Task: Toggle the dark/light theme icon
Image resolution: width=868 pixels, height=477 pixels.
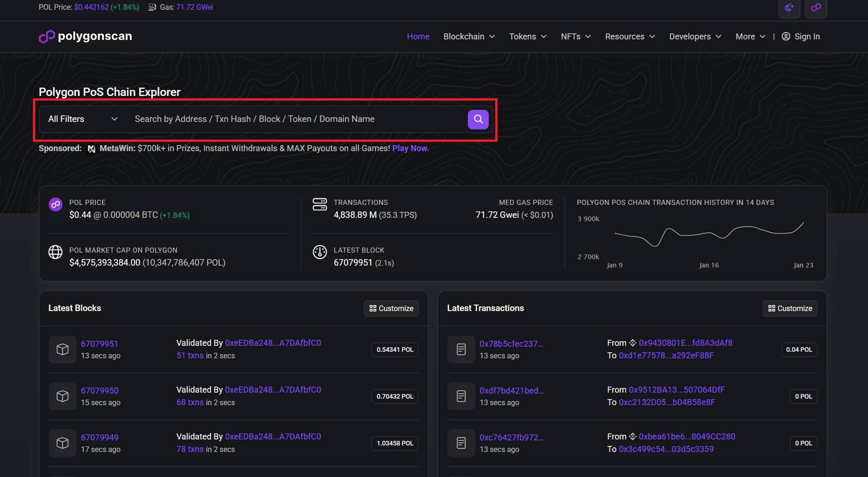Action: coord(789,8)
